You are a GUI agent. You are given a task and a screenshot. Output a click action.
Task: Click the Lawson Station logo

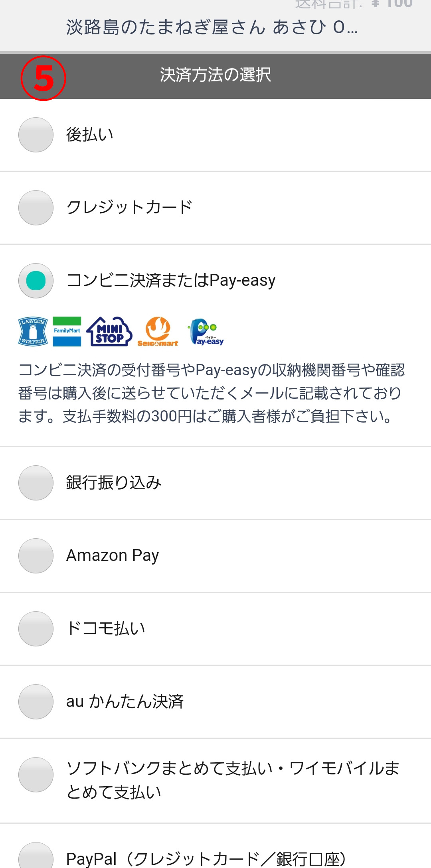click(33, 331)
